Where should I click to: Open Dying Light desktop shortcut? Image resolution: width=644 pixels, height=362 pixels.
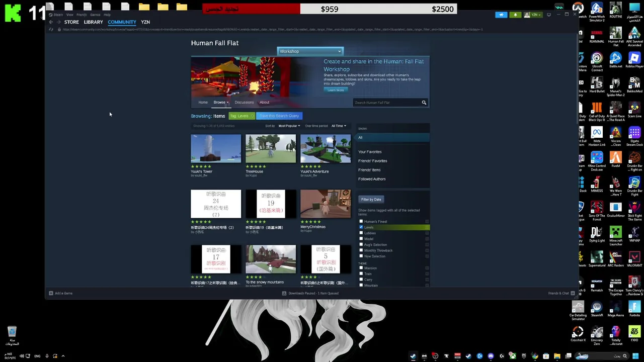click(597, 235)
